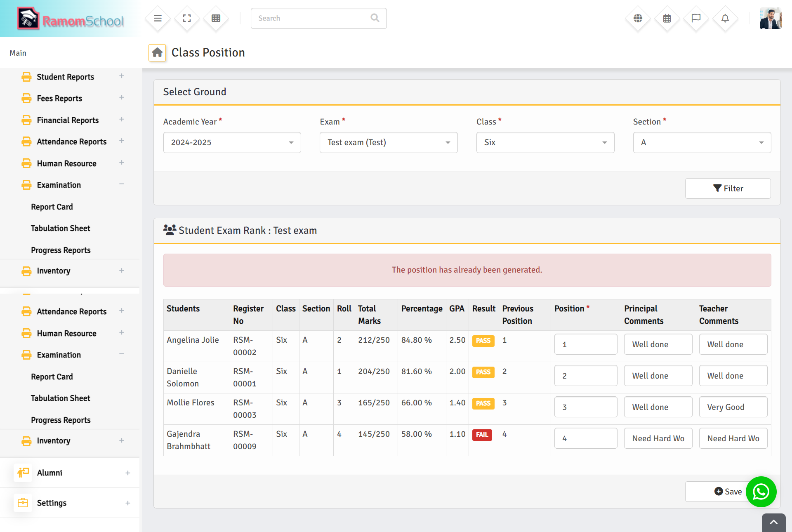Expand Fees Reports with plus sign
The image size is (792, 532).
tap(122, 97)
